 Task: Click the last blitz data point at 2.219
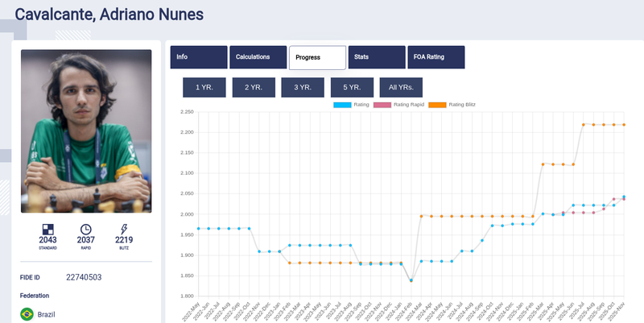(624, 125)
